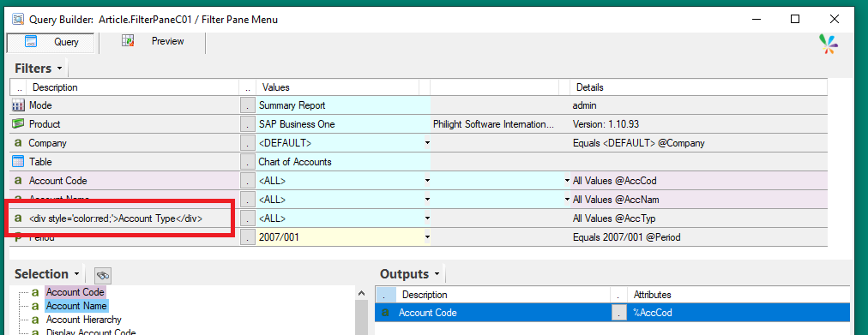Click the Query Builder title bar icon
Screen dimensions: 868x335
click(18, 20)
